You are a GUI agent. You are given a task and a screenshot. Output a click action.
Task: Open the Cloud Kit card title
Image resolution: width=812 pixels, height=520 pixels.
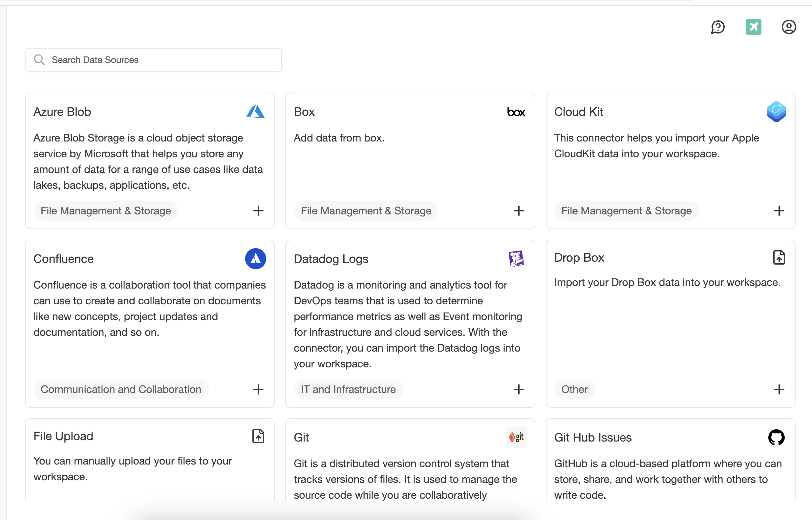578,112
